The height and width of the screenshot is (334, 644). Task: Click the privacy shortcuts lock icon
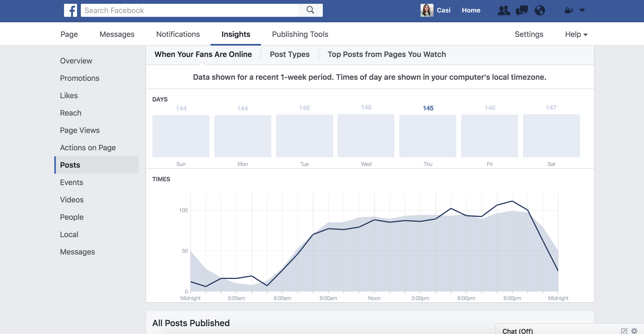click(x=569, y=10)
